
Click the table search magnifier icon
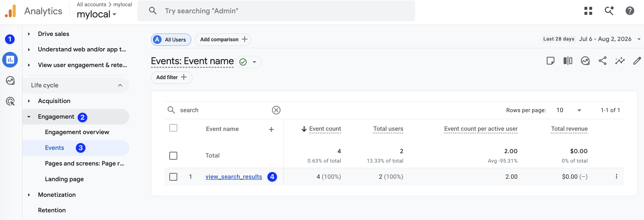[171, 110]
